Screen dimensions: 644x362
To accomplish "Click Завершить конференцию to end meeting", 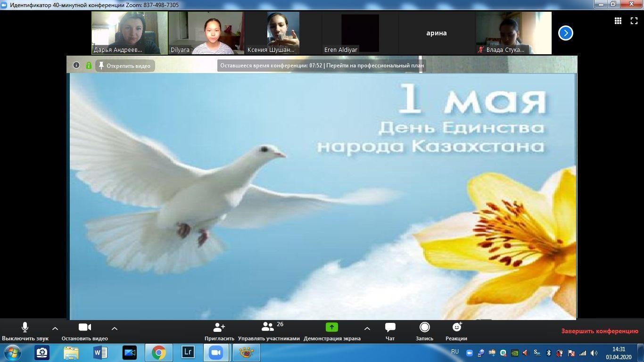I will coord(600,331).
